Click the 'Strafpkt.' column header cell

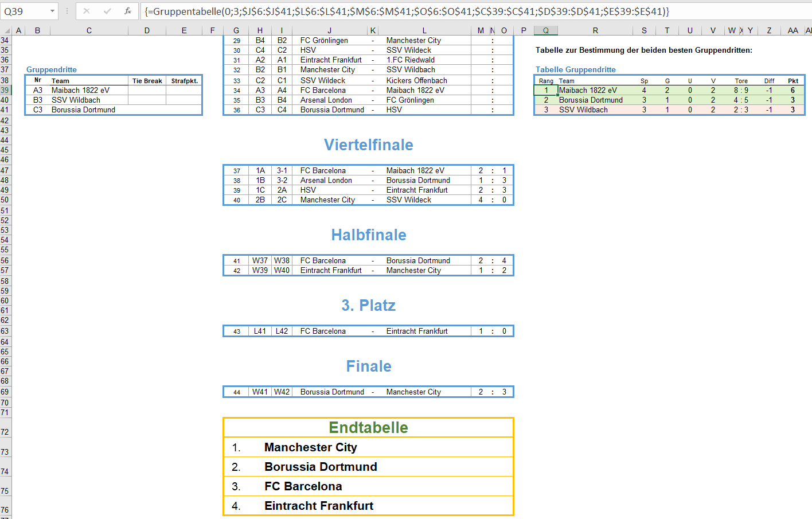coord(185,81)
